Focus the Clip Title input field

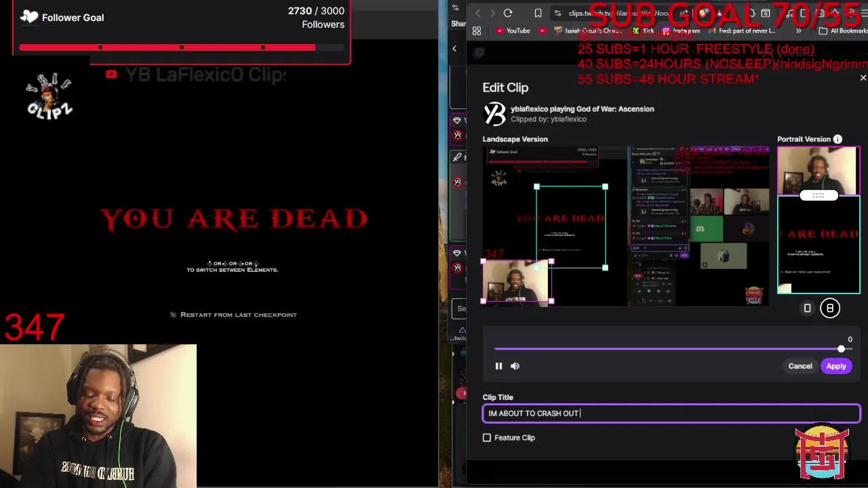coord(671,413)
